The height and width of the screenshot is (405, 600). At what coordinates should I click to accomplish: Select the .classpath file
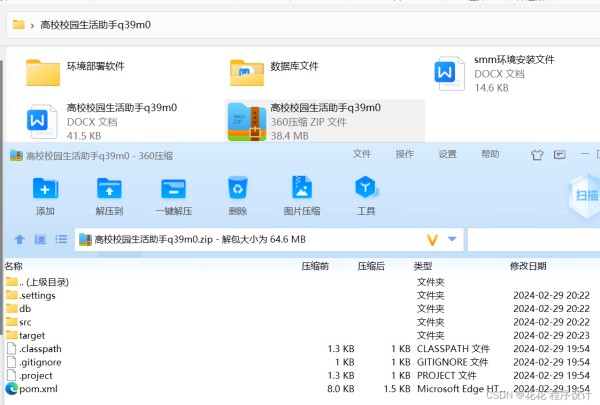34,349
